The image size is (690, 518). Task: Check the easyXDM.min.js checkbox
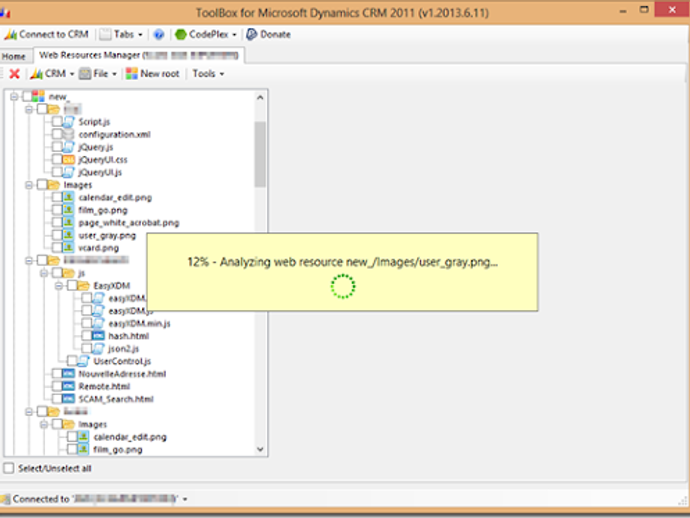tap(87, 323)
